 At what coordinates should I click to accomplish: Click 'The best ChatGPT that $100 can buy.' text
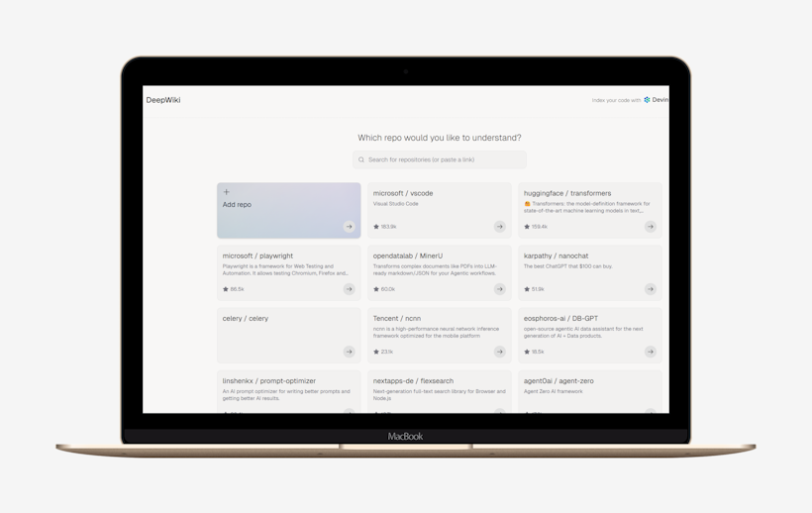(568, 266)
